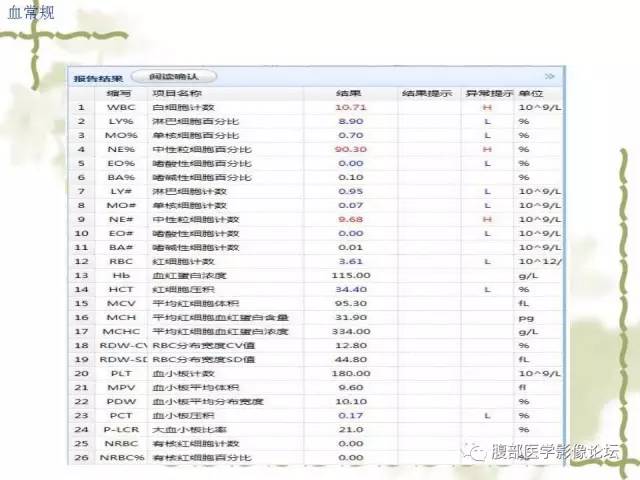Sort by the 缩写 column header
640x480 pixels.
click(119, 93)
